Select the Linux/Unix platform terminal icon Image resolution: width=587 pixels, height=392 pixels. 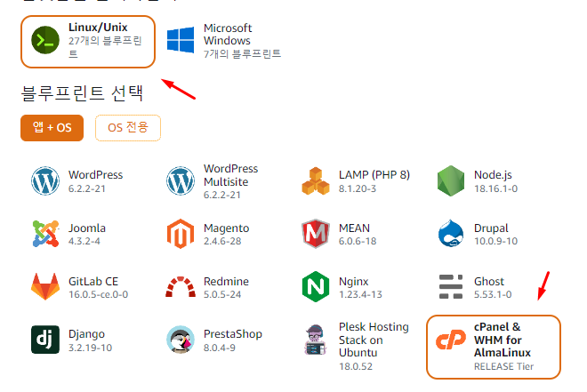click(x=45, y=40)
